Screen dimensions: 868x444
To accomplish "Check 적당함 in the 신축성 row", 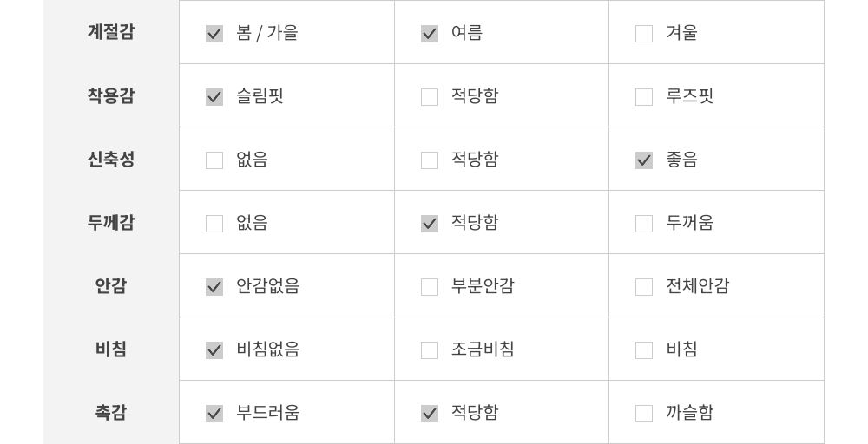I will [x=430, y=160].
